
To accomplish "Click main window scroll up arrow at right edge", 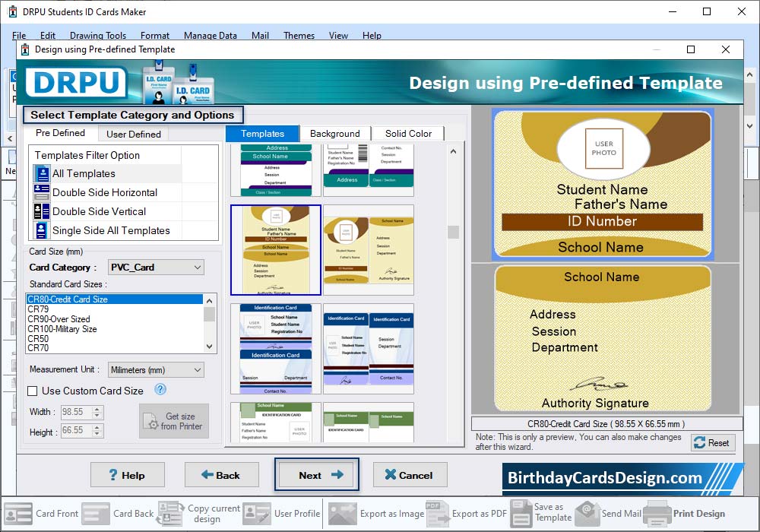I will 750,75.
